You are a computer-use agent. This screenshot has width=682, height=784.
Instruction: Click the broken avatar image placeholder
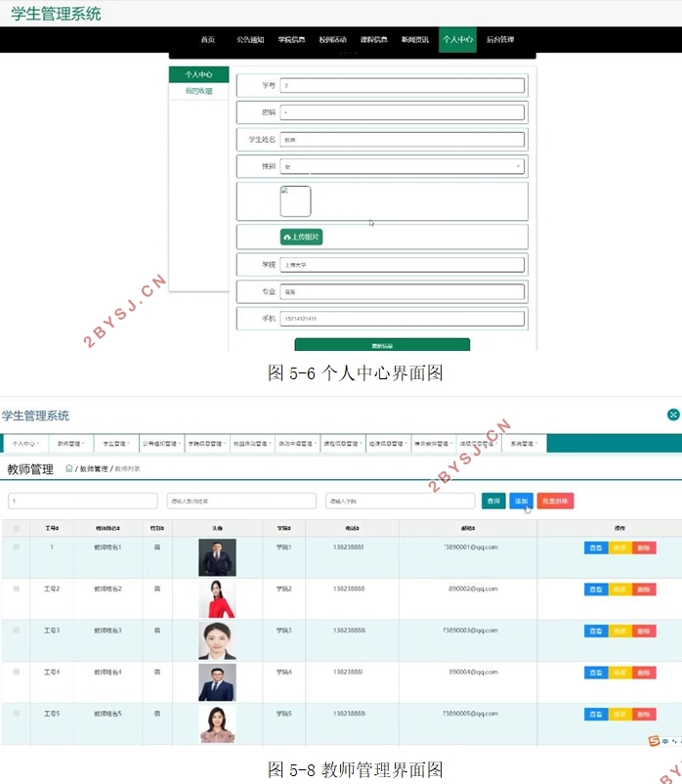[295, 201]
